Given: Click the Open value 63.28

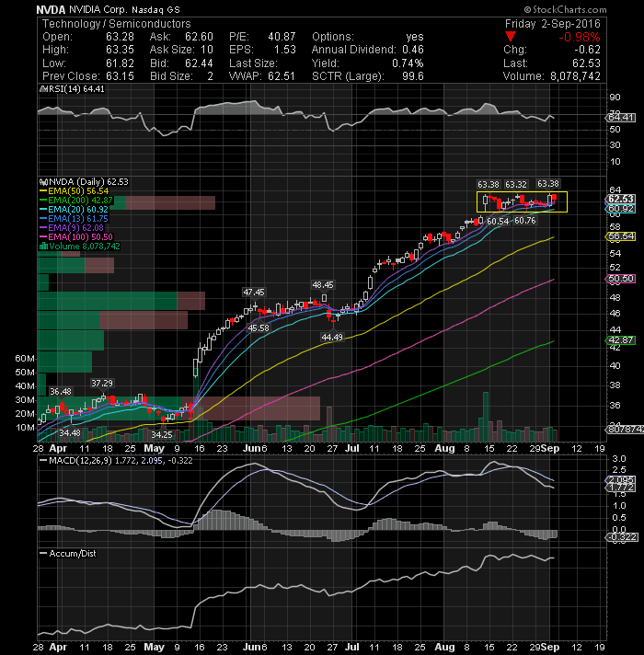Looking at the screenshot, I should point(120,37).
